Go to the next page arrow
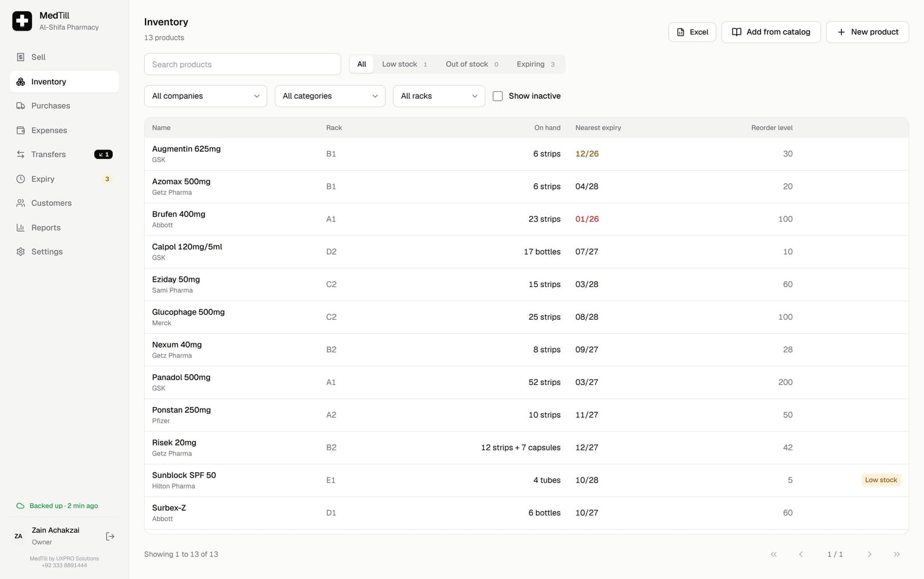This screenshot has height=579, width=924. click(870, 554)
